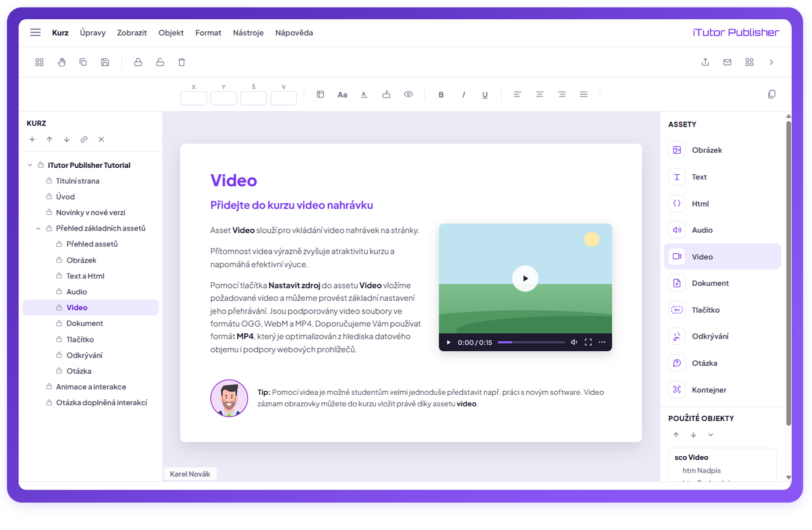
Task: Select the Obrázek asset
Action: [x=722, y=150]
